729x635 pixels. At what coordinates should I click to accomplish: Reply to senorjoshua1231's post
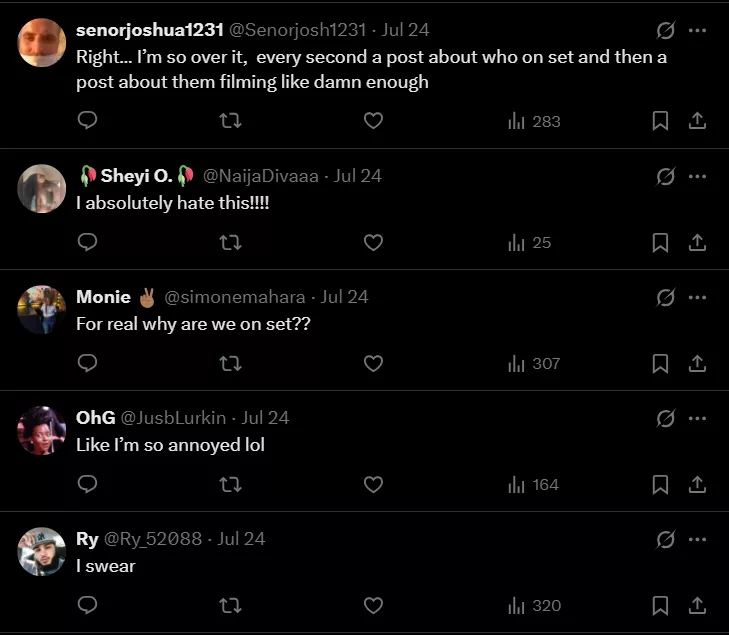88,121
